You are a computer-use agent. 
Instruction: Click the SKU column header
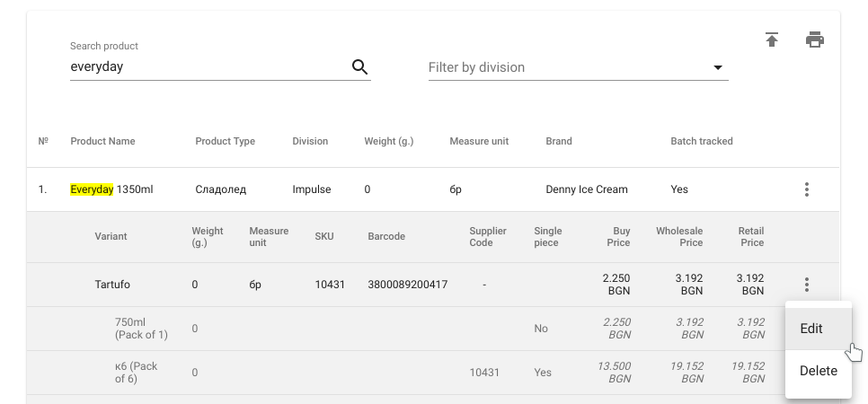[x=324, y=236]
